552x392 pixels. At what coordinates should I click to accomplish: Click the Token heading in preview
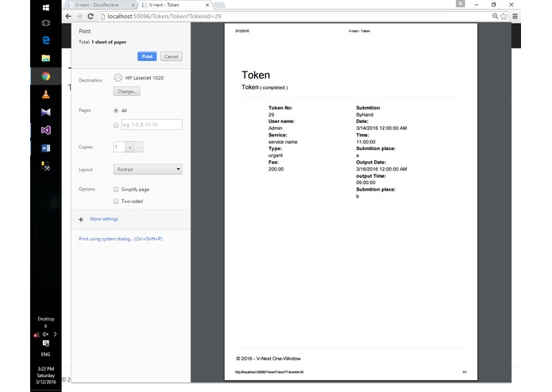(x=256, y=75)
